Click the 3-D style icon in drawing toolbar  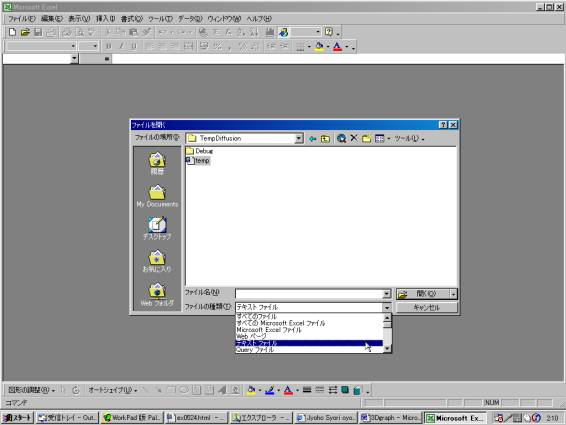point(357,390)
